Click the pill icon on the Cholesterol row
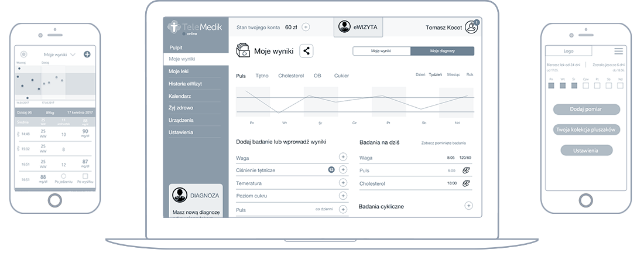The image size is (644, 256). 466,183
